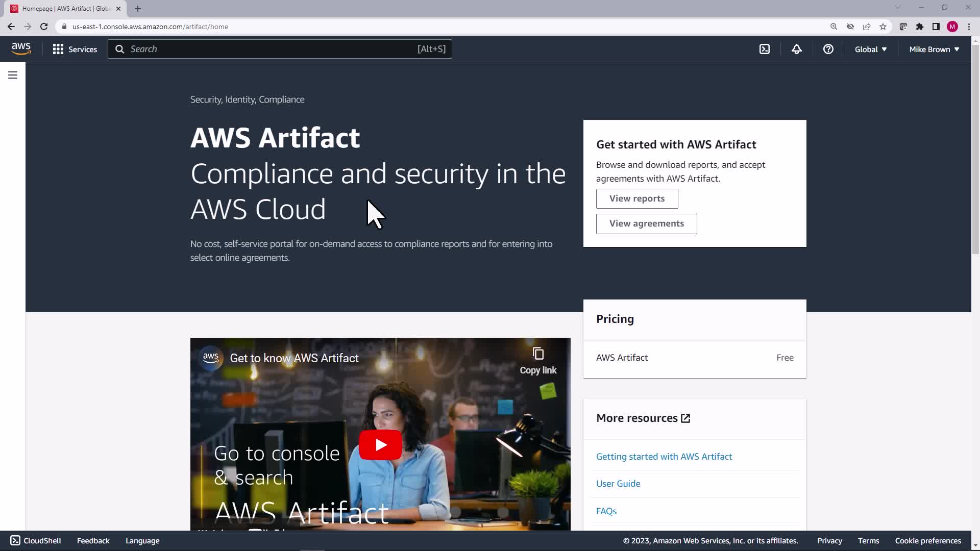Click the AWS logo home icon
Viewport: 980px width, 551px height.
pos(21,49)
